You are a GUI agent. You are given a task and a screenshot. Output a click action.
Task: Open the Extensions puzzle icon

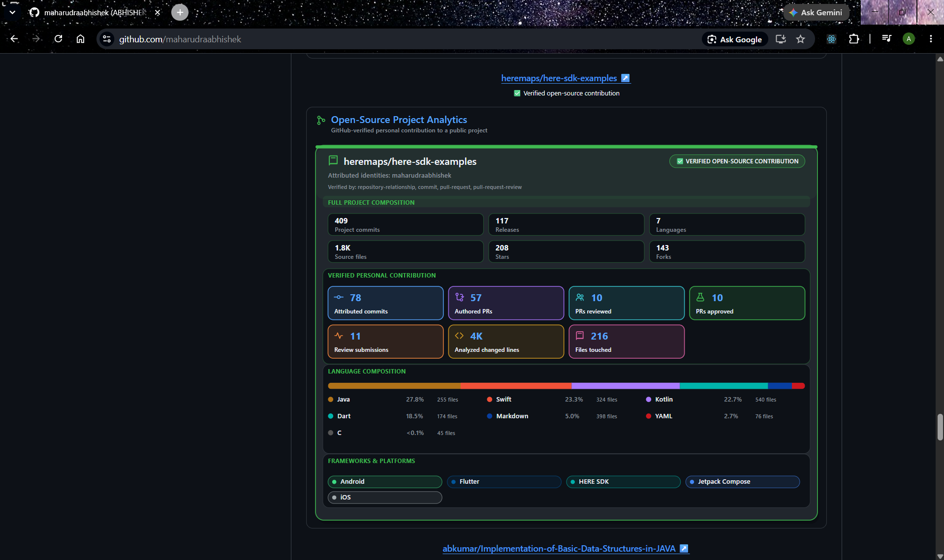[x=854, y=39]
